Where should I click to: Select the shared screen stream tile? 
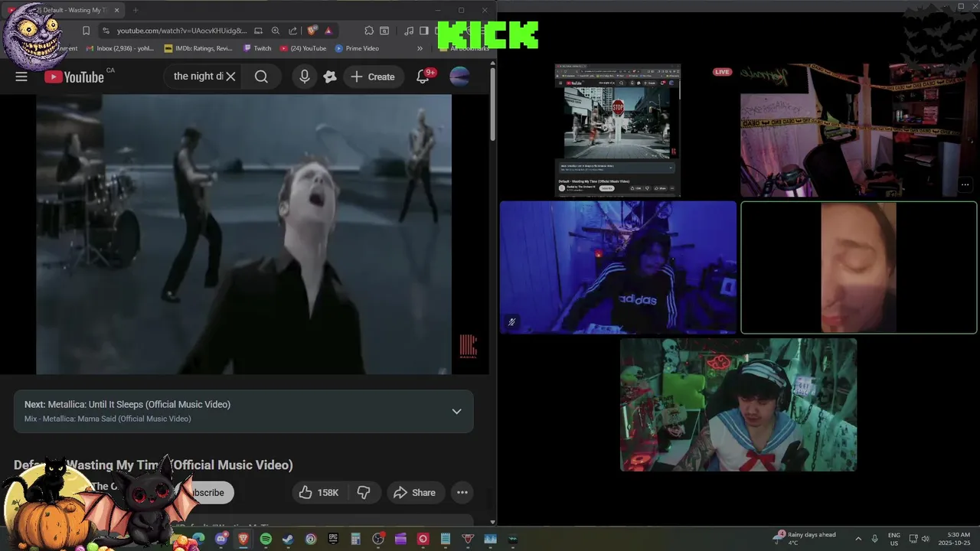[618, 131]
